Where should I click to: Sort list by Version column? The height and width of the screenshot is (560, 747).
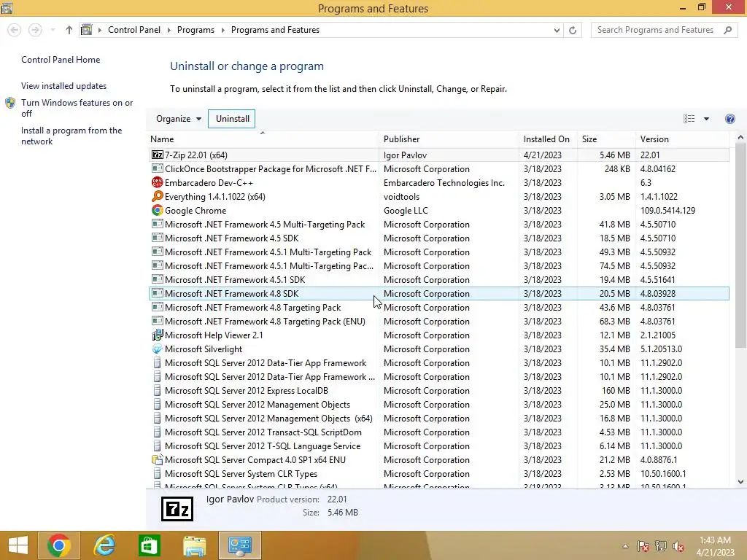pos(682,139)
